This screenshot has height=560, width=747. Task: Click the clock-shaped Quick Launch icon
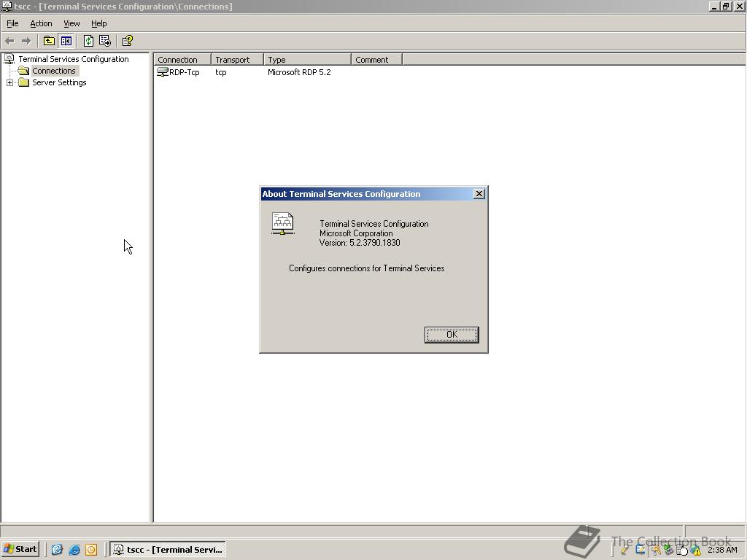(x=91, y=550)
